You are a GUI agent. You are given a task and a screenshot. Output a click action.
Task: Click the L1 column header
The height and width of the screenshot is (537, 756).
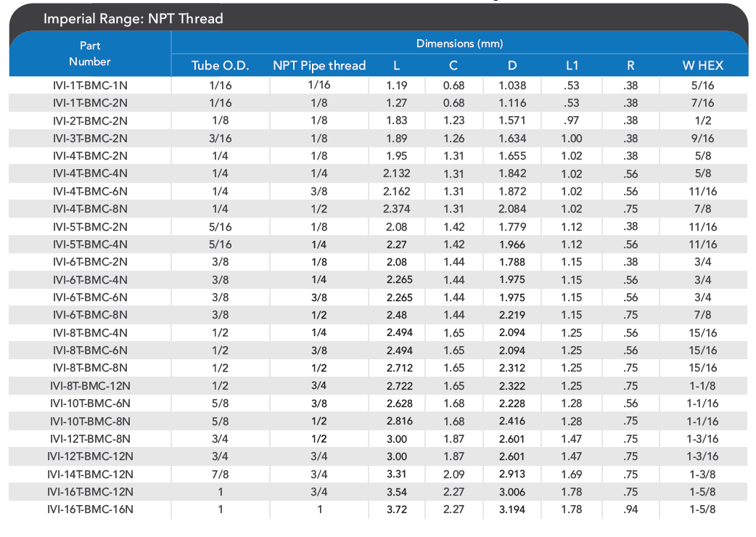coord(572,66)
